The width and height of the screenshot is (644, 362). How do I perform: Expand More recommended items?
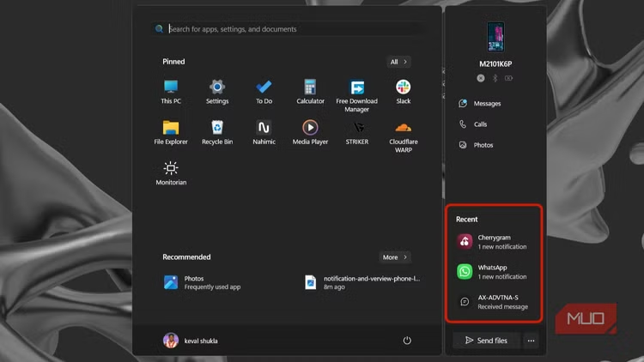395,257
